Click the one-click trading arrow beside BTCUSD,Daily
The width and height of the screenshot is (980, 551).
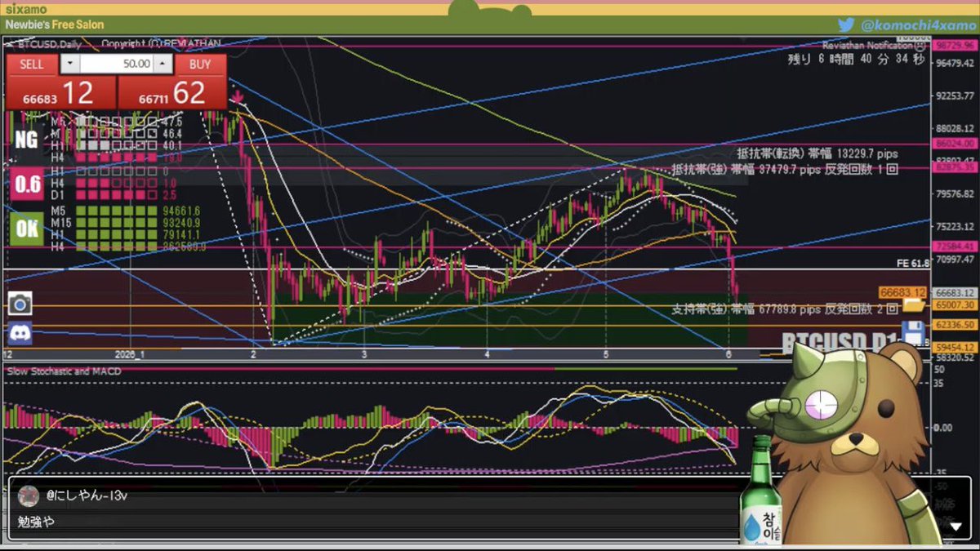pyautogui.click(x=11, y=44)
